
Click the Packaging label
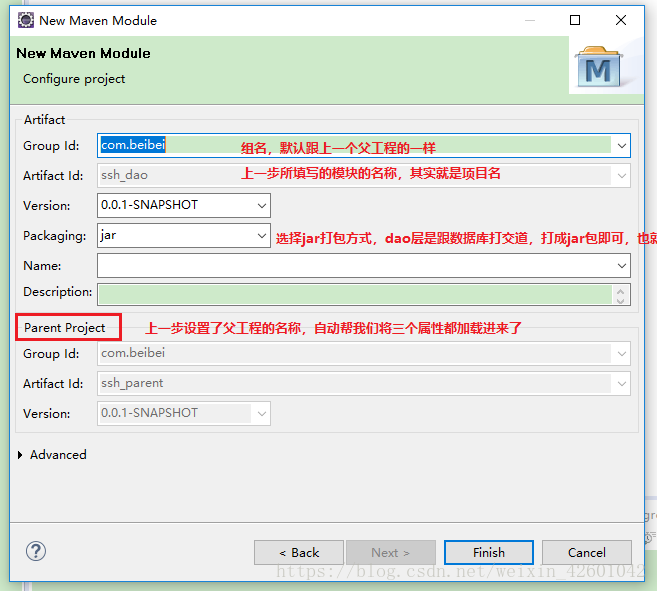coord(54,236)
